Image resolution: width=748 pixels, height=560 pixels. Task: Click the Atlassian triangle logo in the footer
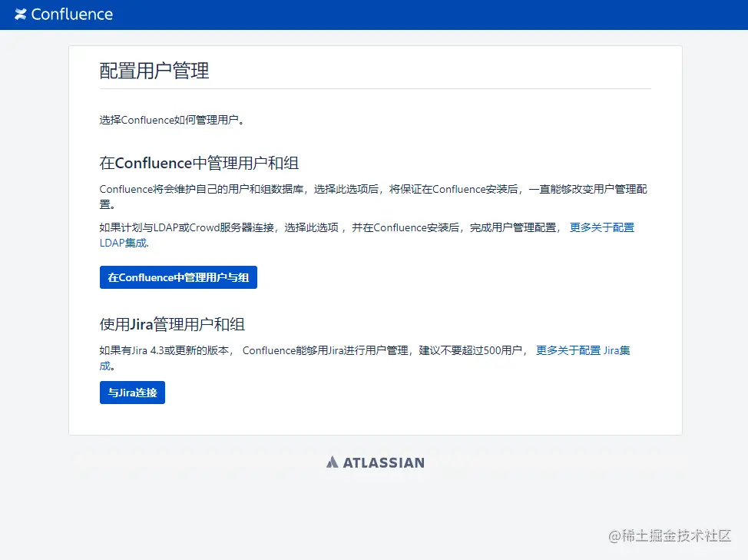click(x=332, y=462)
